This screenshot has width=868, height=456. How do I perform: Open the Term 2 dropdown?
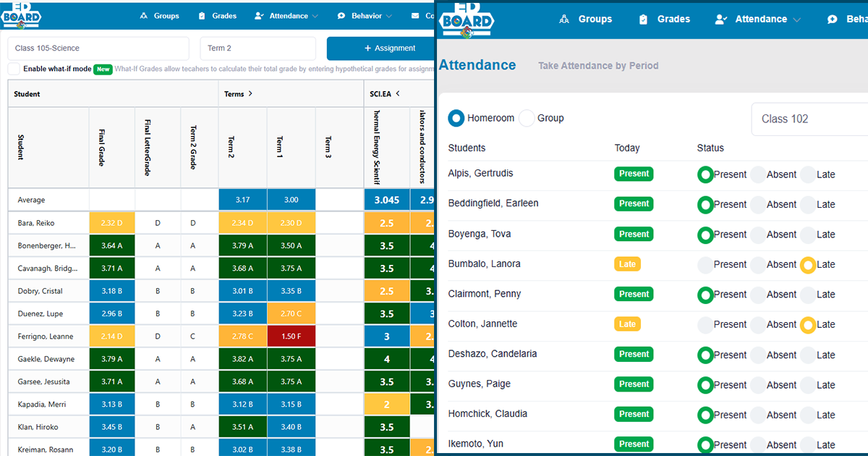(x=258, y=48)
